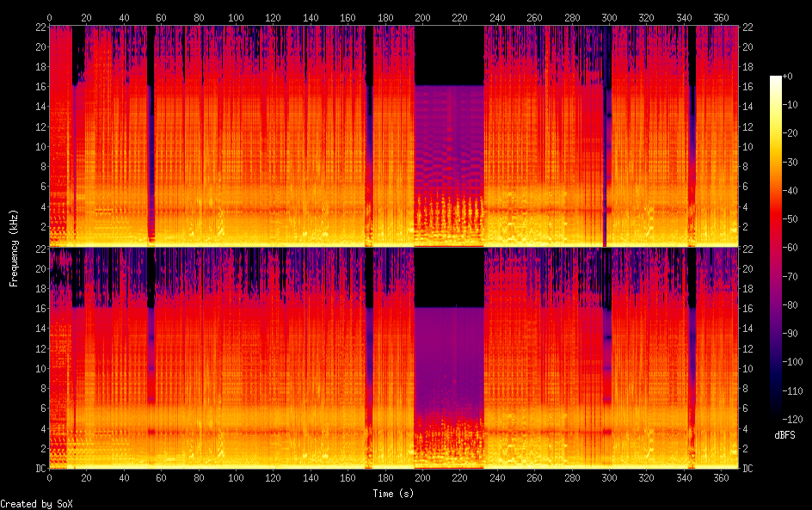Click the purple quiet section in the lower channel

click(x=449, y=361)
